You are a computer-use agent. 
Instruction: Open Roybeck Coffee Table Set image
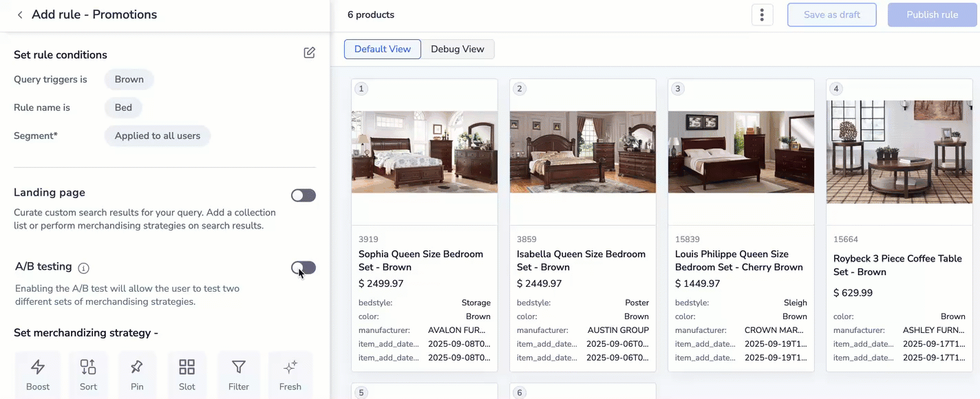coord(899,152)
